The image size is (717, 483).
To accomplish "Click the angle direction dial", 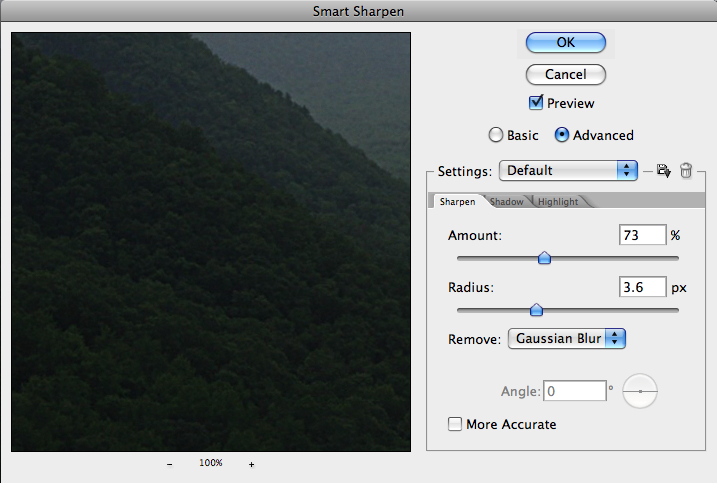I will [x=640, y=391].
